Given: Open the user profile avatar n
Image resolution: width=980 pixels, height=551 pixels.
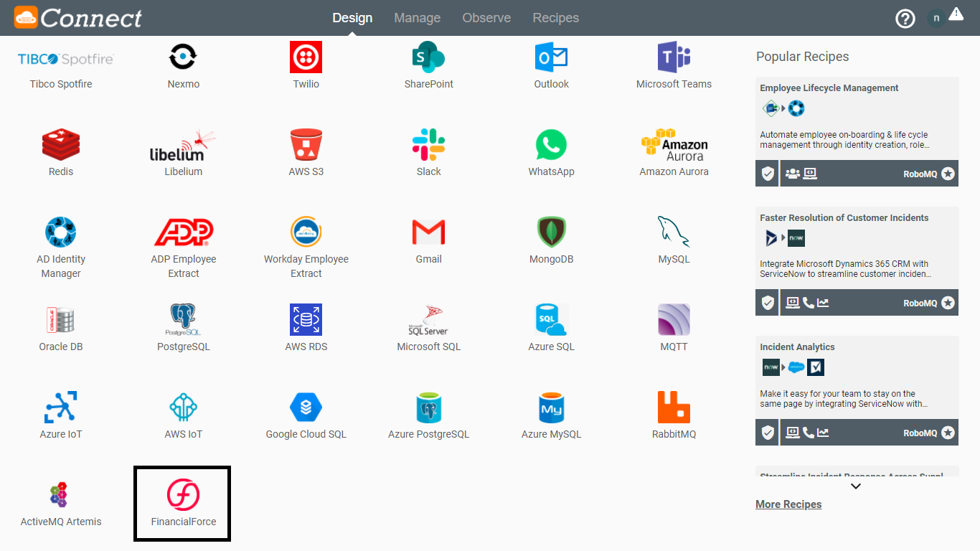Looking at the screenshot, I should 936,18.
